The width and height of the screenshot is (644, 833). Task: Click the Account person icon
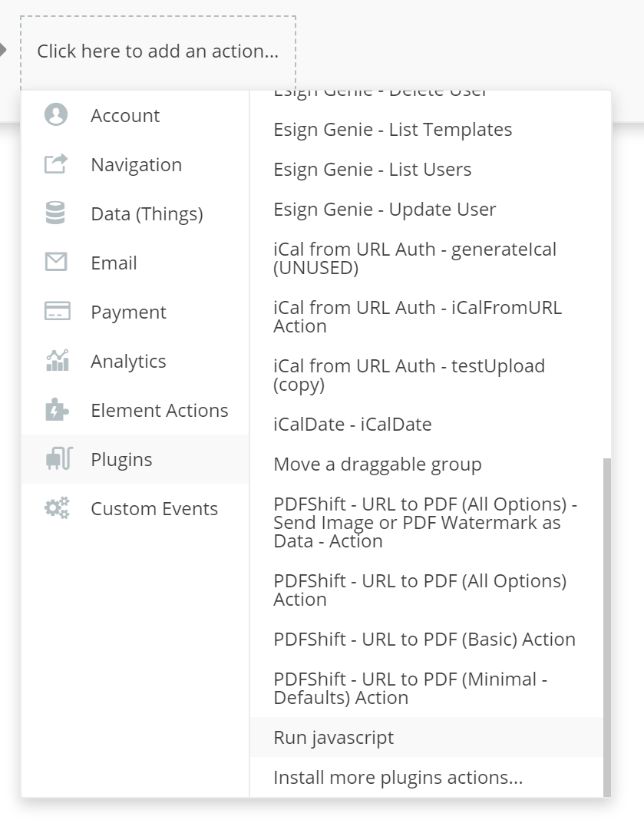[x=56, y=115]
